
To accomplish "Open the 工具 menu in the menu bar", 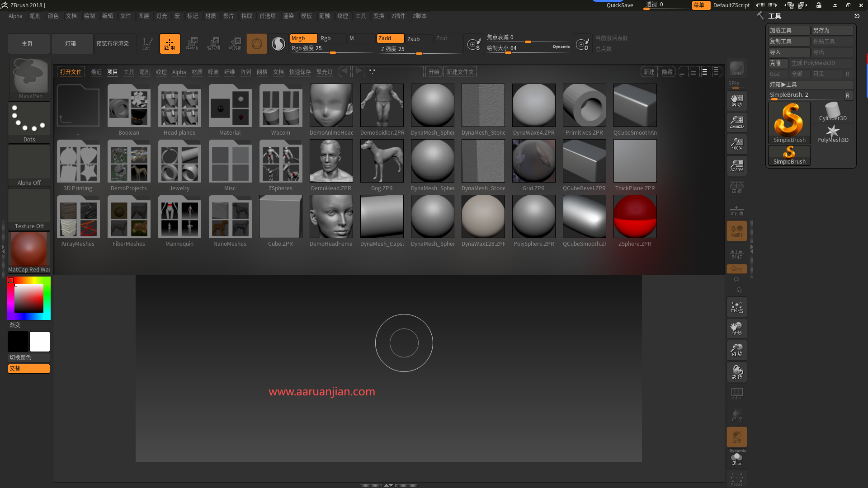I will click(x=360, y=16).
